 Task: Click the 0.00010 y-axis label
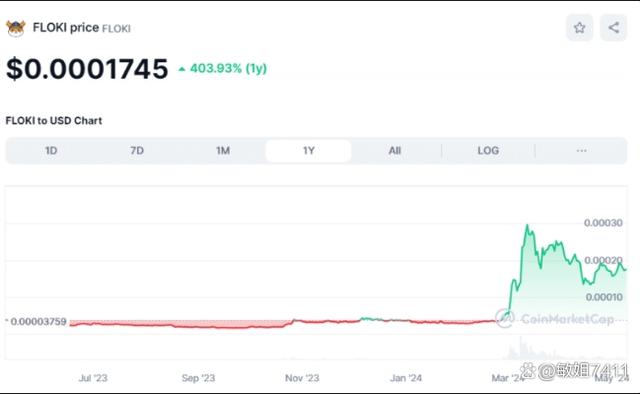pos(604,297)
